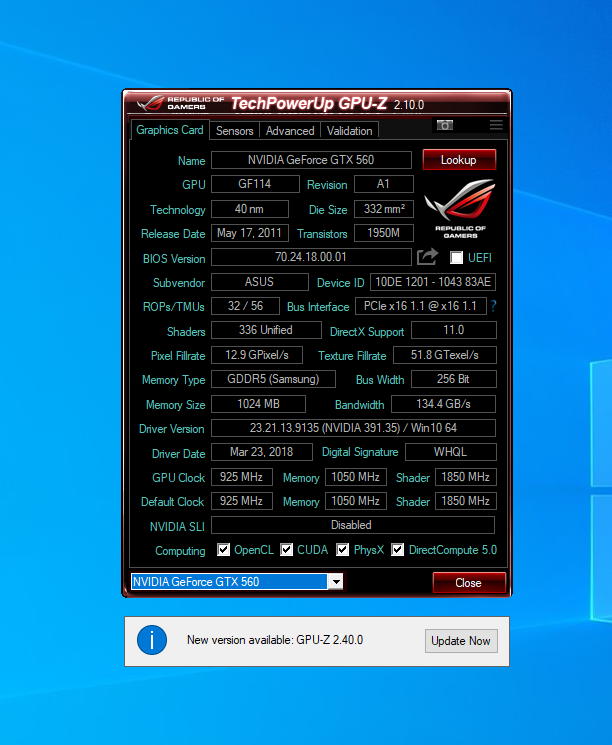Screen dimensions: 612x745
Task: Toggle the UEFI checkbox
Action: (x=457, y=258)
